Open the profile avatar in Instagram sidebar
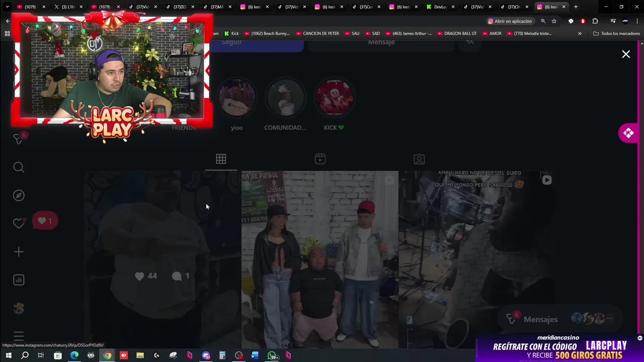The width and height of the screenshot is (644, 362). point(19,308)
